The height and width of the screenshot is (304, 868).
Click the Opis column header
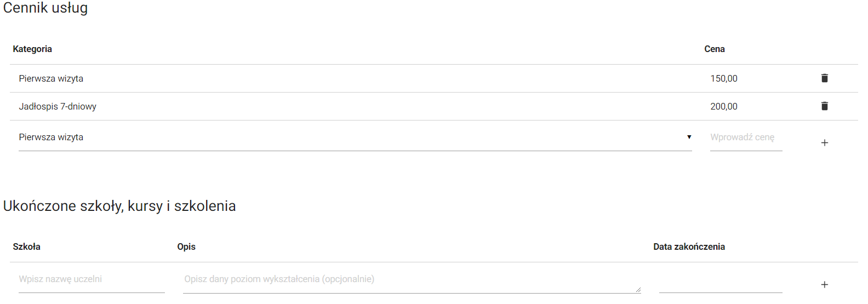[186, 247]
